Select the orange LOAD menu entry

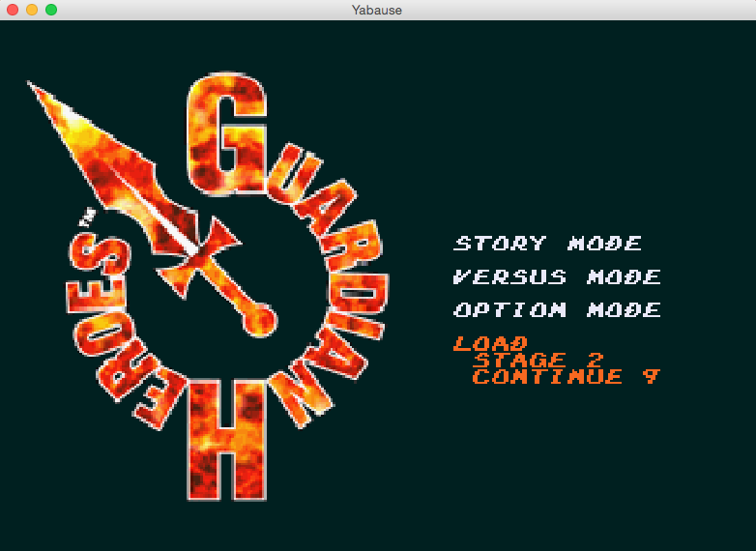tap(491, 344)
